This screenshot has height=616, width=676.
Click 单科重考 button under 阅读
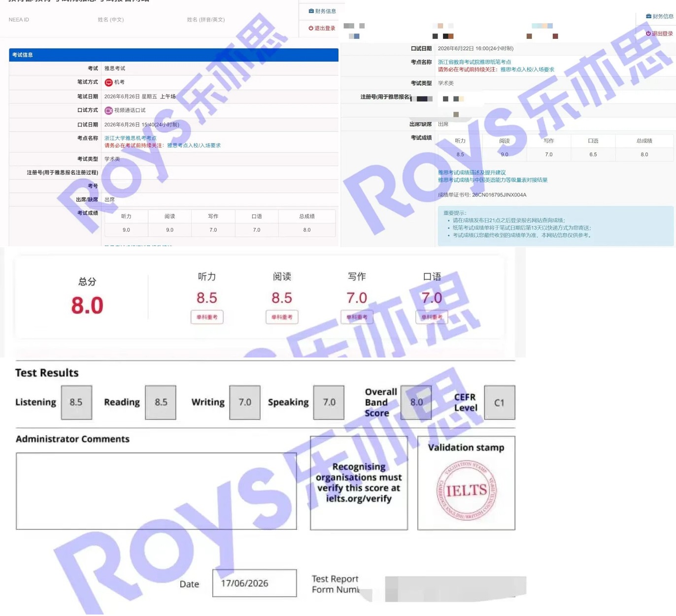[x=282, y=317]
